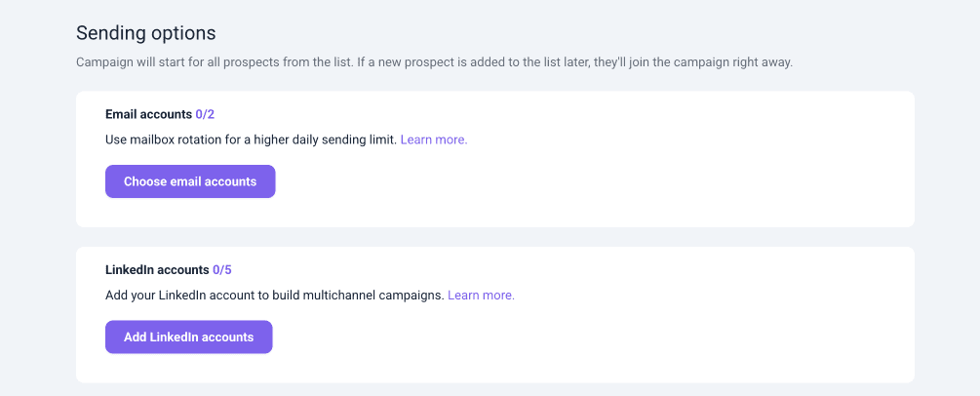Open Learn more link about mailbox rotation
Image resolution: width=980 pixels, height=396 pixels.
434,139
